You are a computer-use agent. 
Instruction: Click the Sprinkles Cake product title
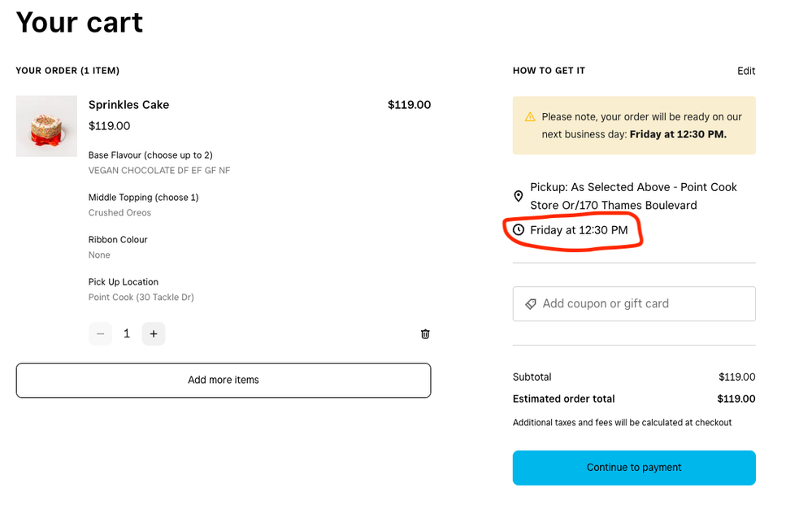click(x=128, y=105)
